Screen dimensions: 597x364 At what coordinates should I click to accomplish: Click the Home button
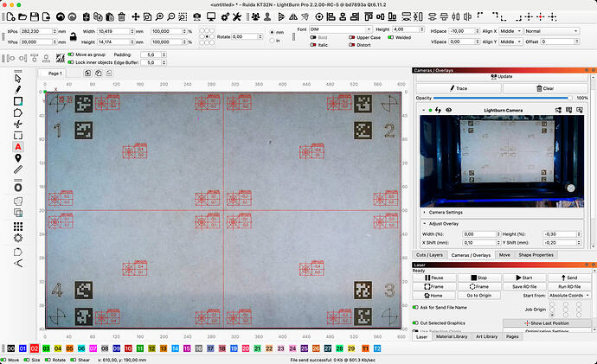coord(433,296)
